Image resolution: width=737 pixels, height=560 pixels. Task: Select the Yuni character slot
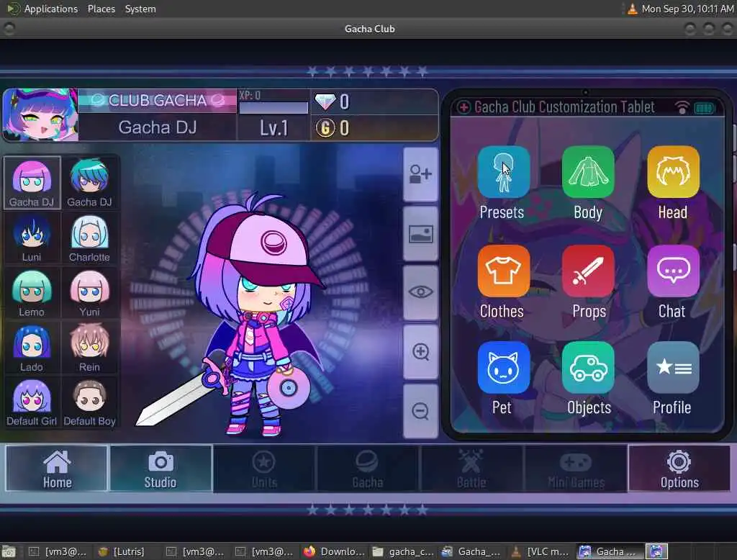pyautogui.click(x=89, y=293)
